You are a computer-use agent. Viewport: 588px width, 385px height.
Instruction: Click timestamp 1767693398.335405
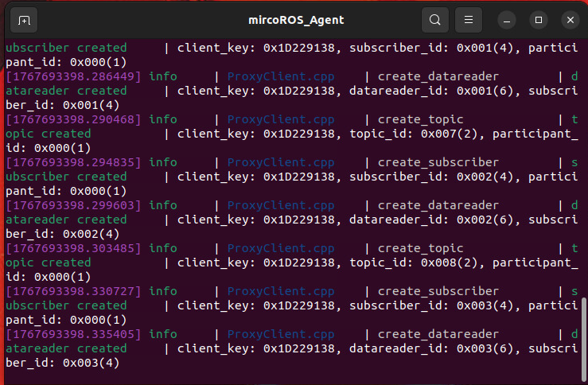[73, 334]
